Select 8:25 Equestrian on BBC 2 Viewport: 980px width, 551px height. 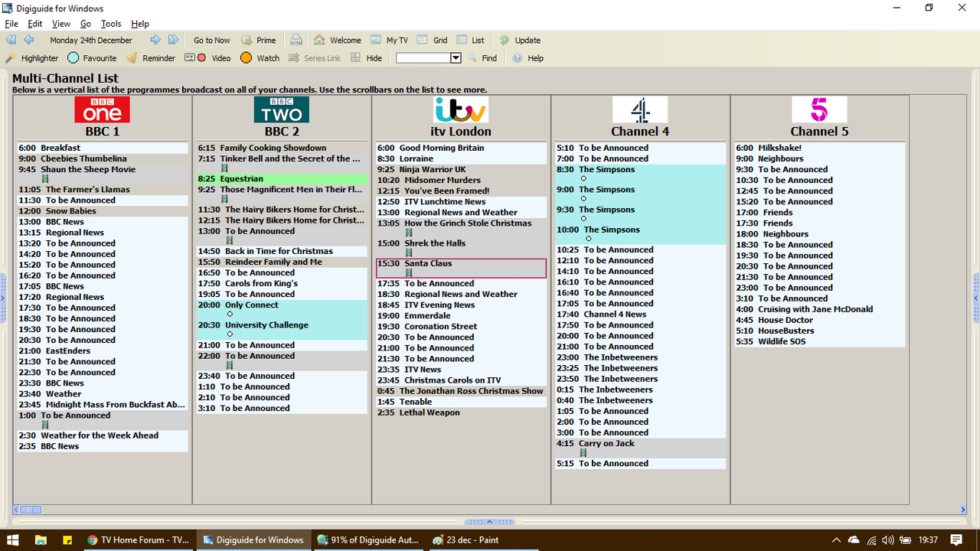pyautogui.click(x=282, y=179)
